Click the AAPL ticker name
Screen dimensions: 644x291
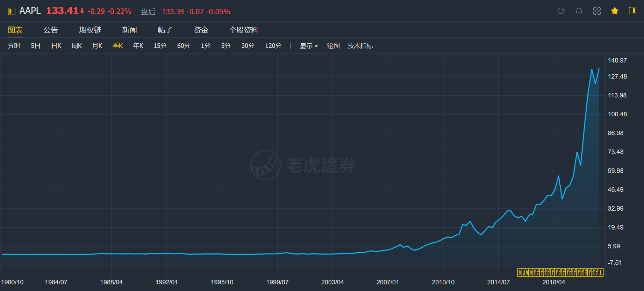(30, 11)
